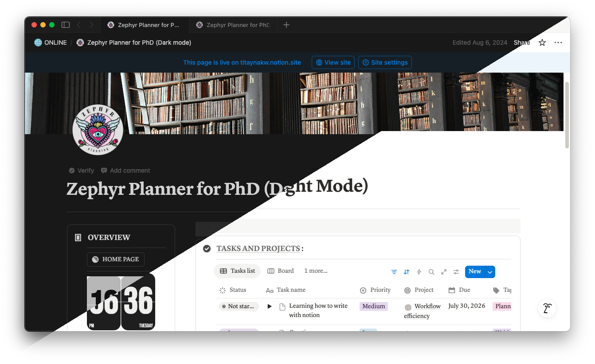Open Site settings
Viewport: 595px width, 364px height.
pyautogui.click(x=385, y=62)
